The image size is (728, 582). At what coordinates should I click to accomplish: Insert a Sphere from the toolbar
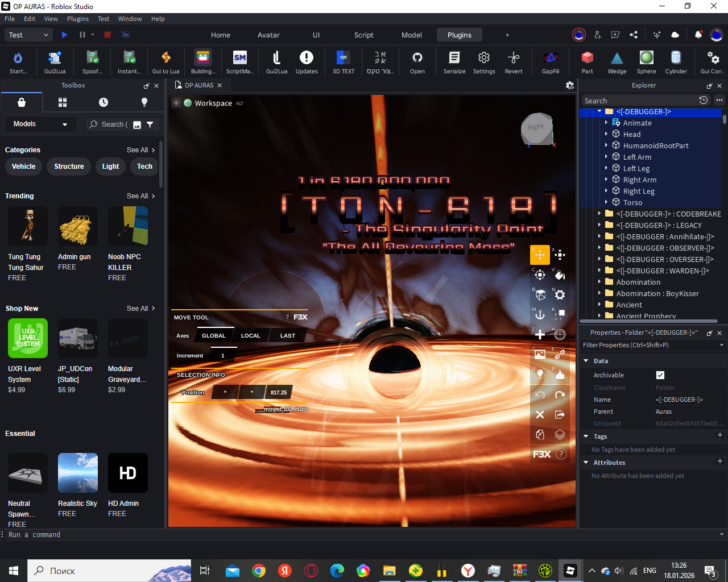[647, 62]
